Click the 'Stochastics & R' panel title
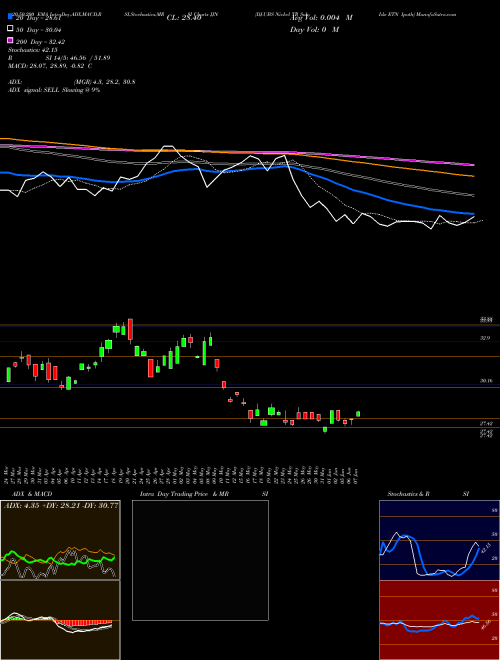 pyautogui.click(x=409, y=494)
